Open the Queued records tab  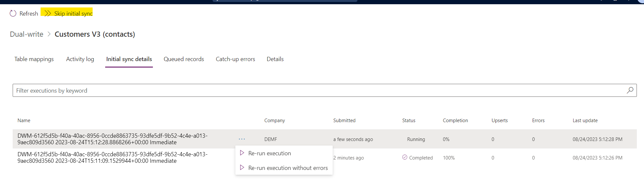pyautogui.click(x=184, y=59)
